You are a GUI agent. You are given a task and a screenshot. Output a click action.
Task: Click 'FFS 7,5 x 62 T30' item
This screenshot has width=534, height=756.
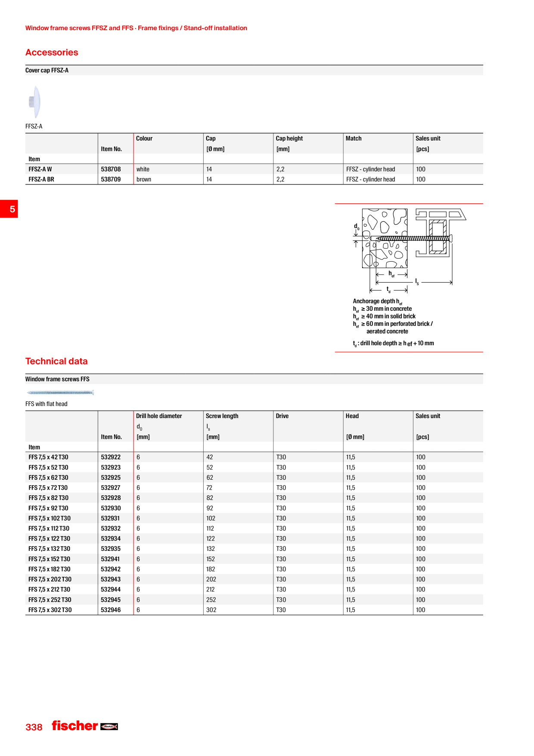tap(48, 478)
